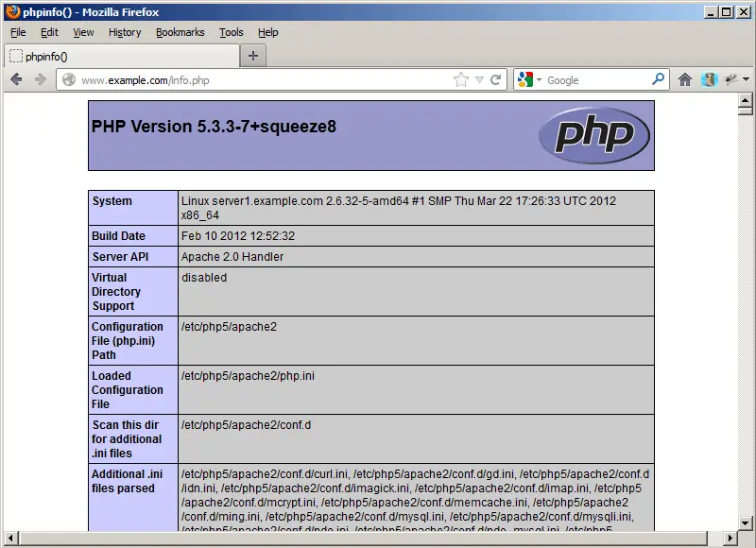This screenshot has height=548, width=756.
Task: Open the URL history dropdown arrow
Action: pyautogui.click(x=479, y=80)
